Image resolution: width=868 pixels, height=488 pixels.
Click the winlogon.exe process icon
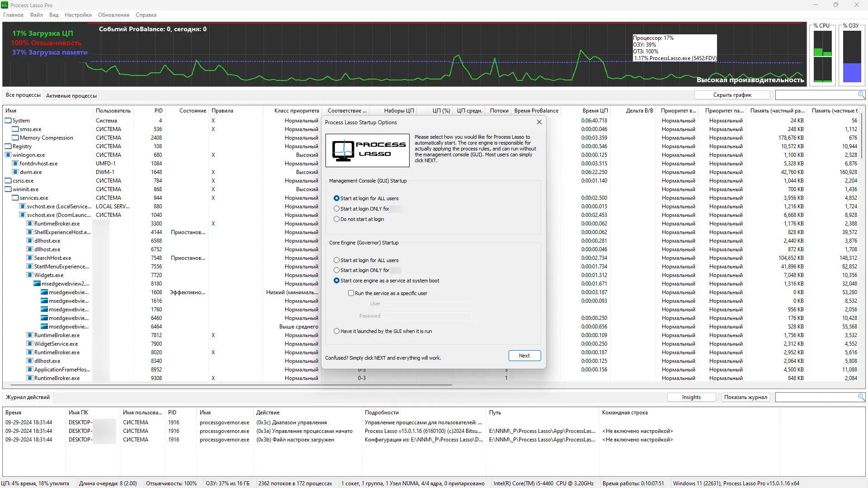[x=8, y=155]
